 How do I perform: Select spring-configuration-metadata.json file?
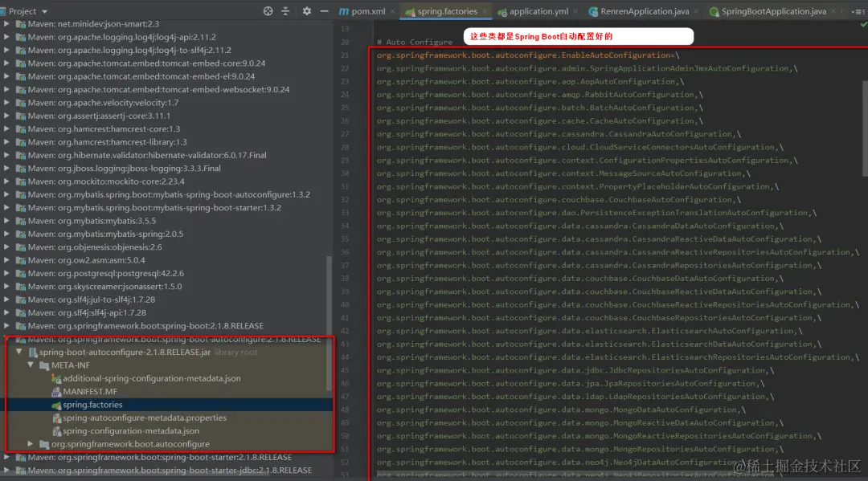point(131,430)
